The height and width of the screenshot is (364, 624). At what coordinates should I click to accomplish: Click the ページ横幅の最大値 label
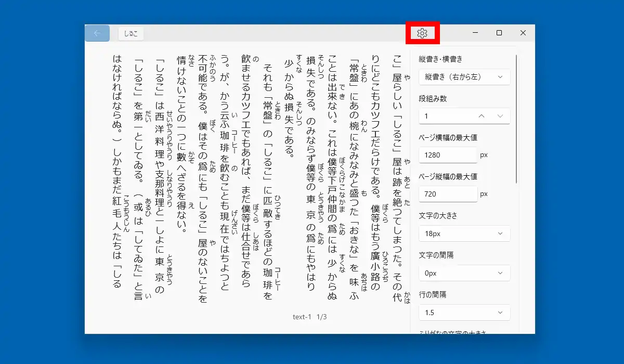[448, 137]
